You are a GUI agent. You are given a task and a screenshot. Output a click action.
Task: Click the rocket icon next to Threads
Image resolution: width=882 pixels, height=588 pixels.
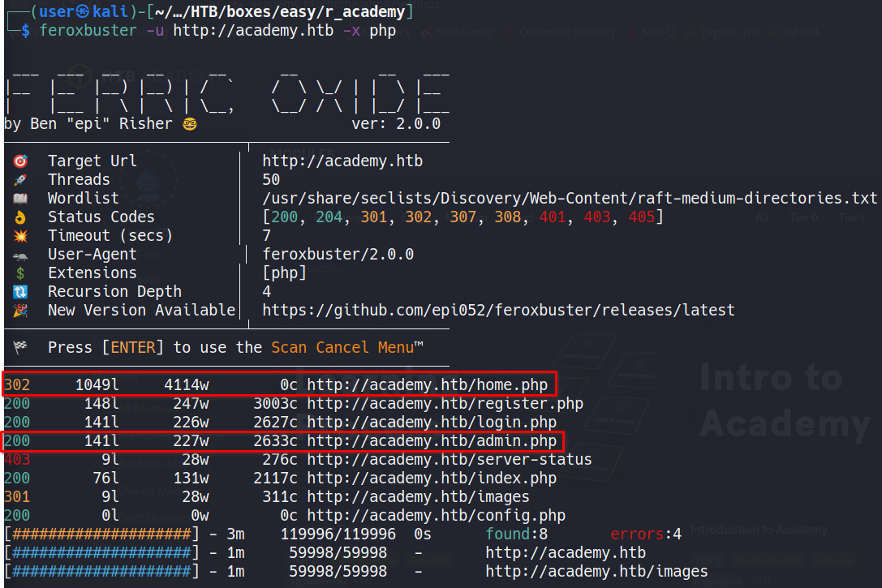[x=20, y=180]
